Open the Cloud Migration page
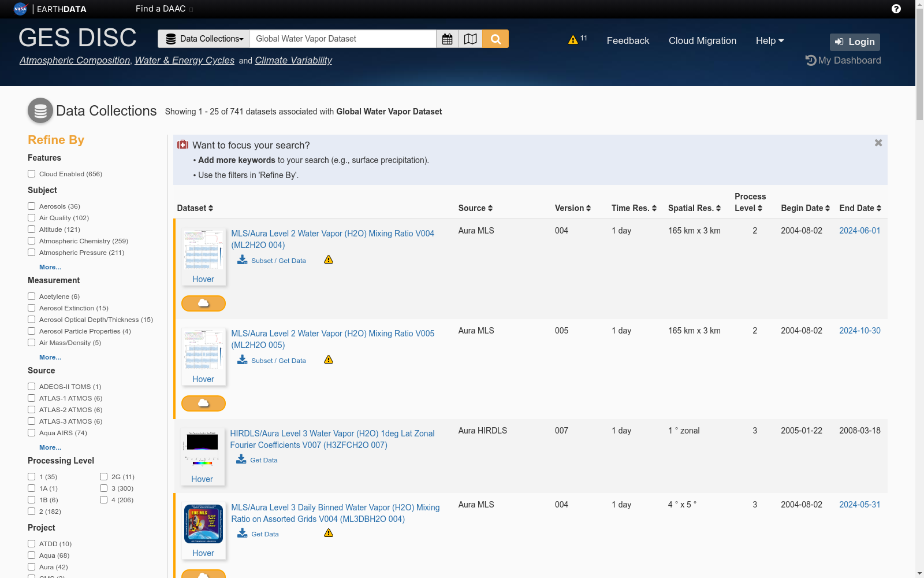This screenshot has height=578, width=924. click(702, 40)
